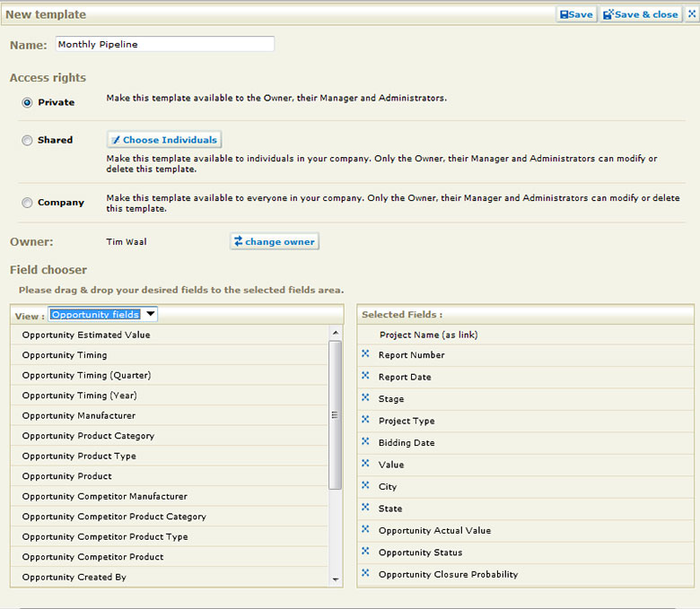Click the Bidding Date selected field label

(x=407, y=442)
